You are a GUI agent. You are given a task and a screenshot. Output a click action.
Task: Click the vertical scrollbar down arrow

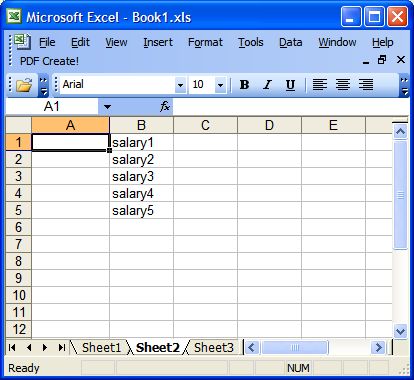coord(400,331)
